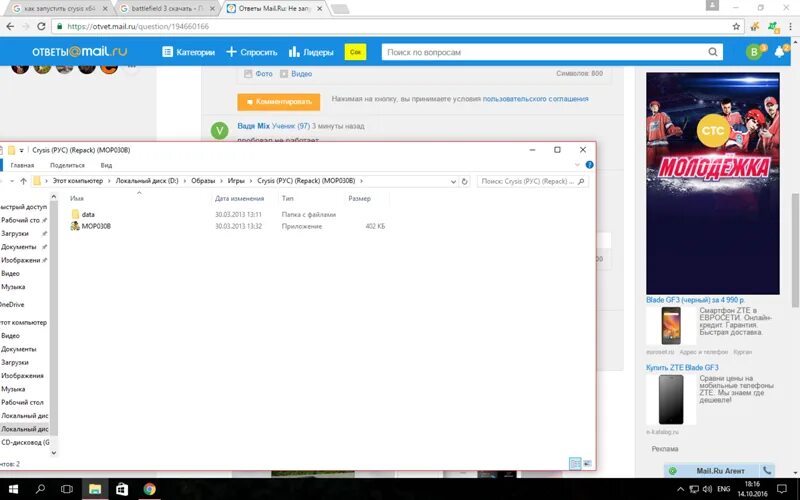Open пользовательского соглашения link
The width and height of the screenshot is (800, 500).
click(x=535, y=99)
